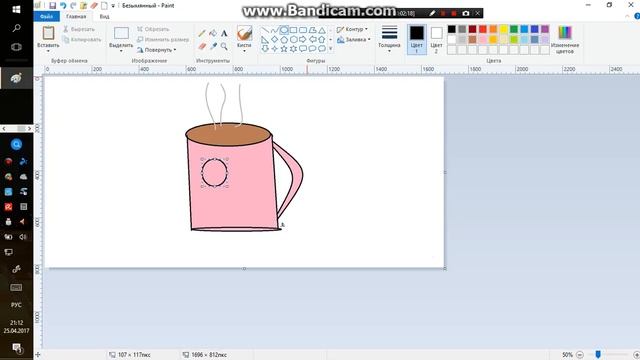
Task: Choose the Triangle shape in the shapes gallery
Action: coord(322,30)
